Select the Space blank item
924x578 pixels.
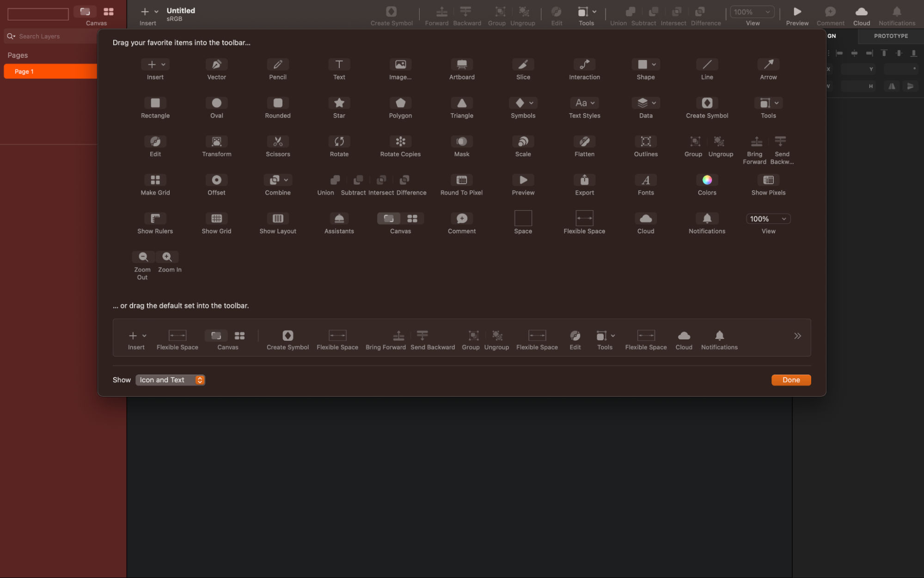coord(523,222)
